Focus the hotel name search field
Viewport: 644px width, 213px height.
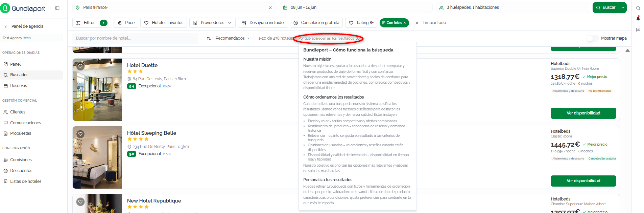[x=135, y=38]
